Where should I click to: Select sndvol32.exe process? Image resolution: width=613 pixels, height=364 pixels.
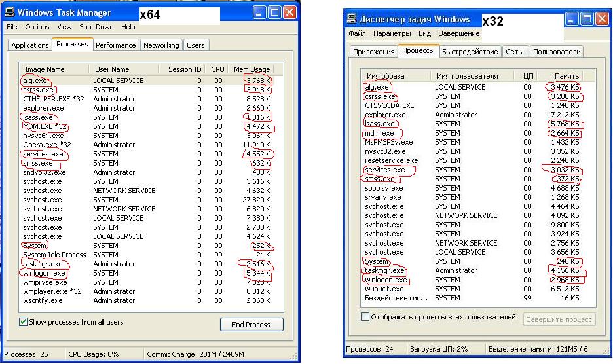pos(147,172)
